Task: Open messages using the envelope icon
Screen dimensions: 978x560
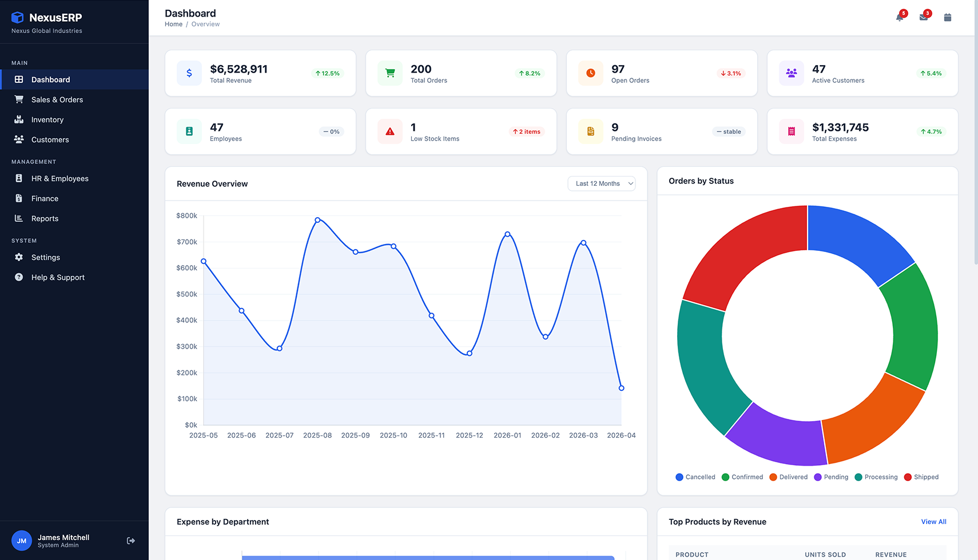Action: click(x=923, y=17)
